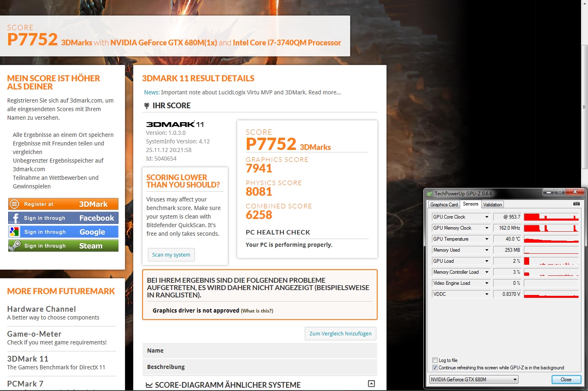Click the What is this? link
The height and width of the screenshot is (391, 588).
pos(257,311)
